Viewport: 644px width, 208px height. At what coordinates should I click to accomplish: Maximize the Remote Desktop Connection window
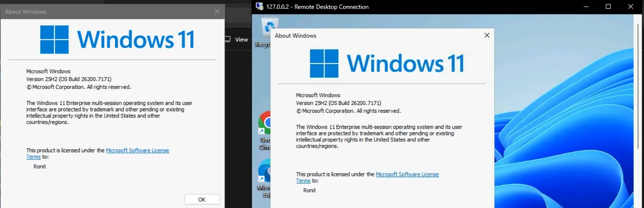[608, 7]
